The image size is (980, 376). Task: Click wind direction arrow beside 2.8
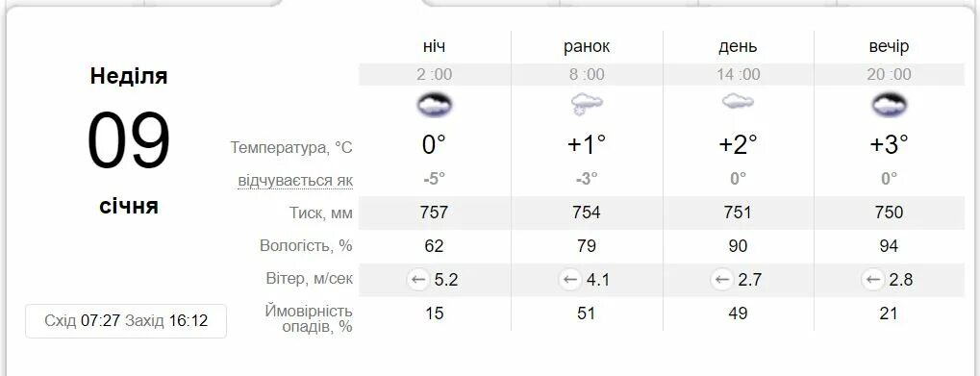[x=872, y=279]
